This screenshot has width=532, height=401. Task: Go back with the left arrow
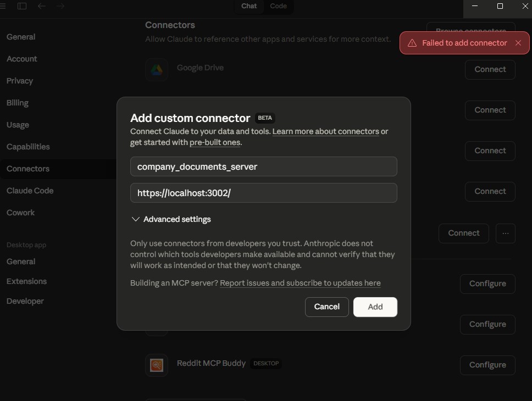coord(41,5)
